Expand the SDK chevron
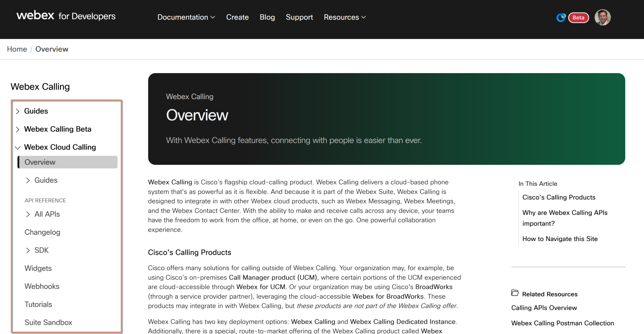 point(28,250)
